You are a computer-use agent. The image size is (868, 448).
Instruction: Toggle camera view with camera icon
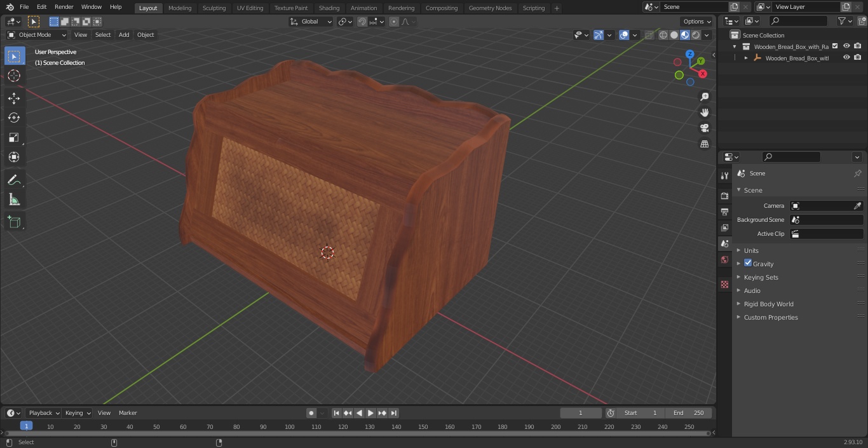point(704,128)
